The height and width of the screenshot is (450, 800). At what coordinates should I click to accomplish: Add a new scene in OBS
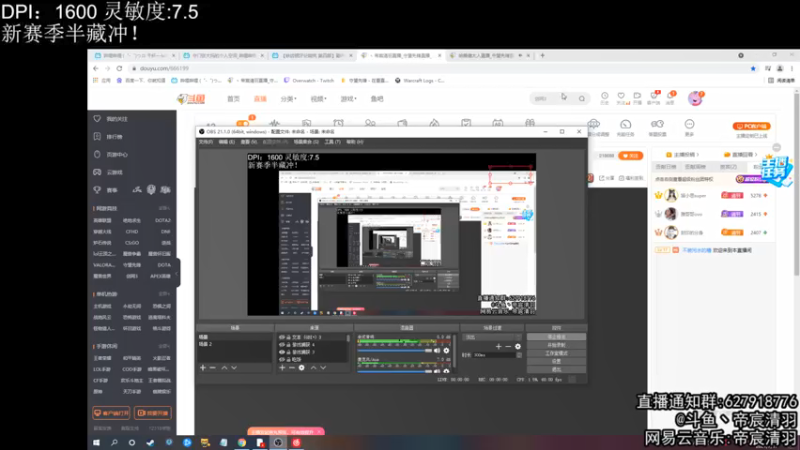tap(203, 367)
